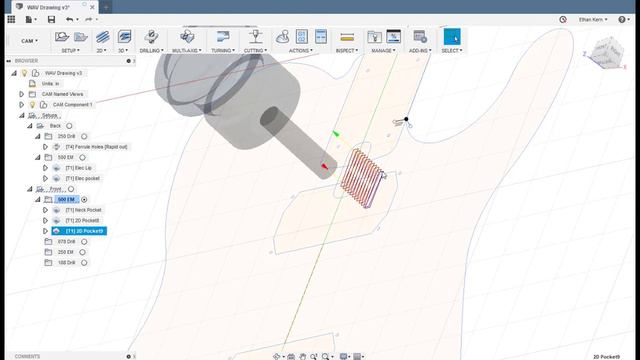Screen dimensions: 640x360
Task: Open the data panel grid icon
Action: pyautogui.click(x=11, y=19)
